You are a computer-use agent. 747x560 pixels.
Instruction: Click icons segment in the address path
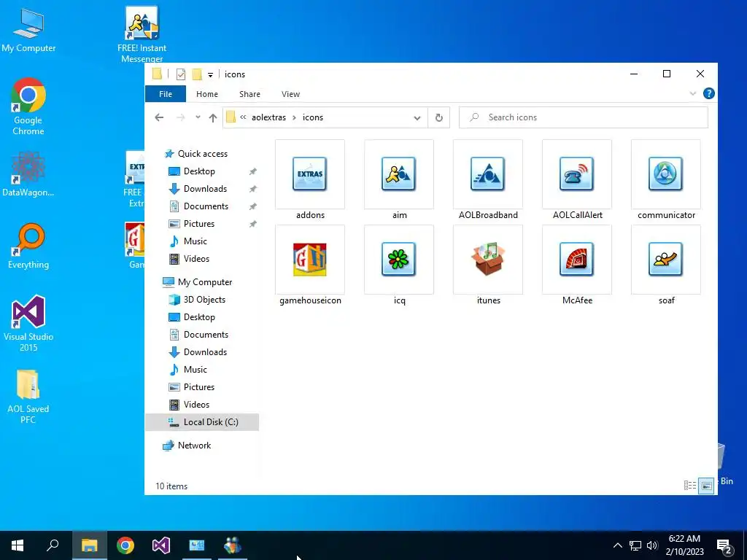coord(312,117)
